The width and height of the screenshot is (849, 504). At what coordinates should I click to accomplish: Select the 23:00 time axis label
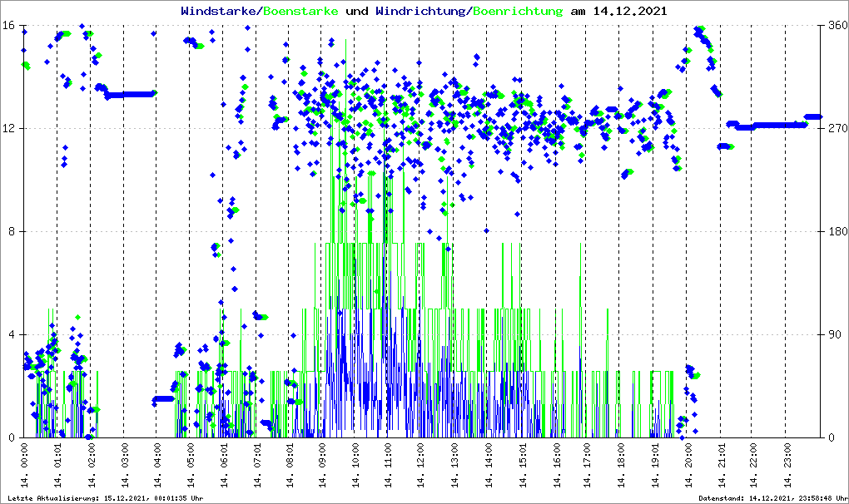tap(785, 466)
